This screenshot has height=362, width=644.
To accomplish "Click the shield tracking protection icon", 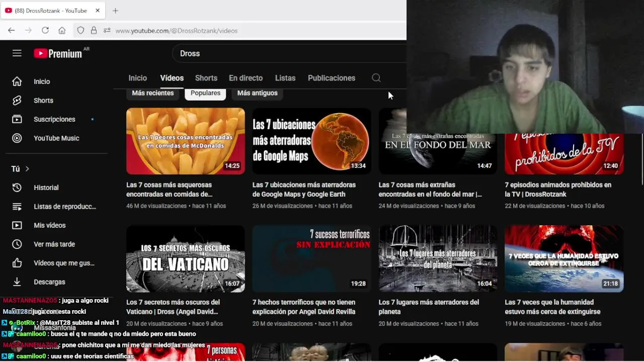I will [x=80, y=31].
